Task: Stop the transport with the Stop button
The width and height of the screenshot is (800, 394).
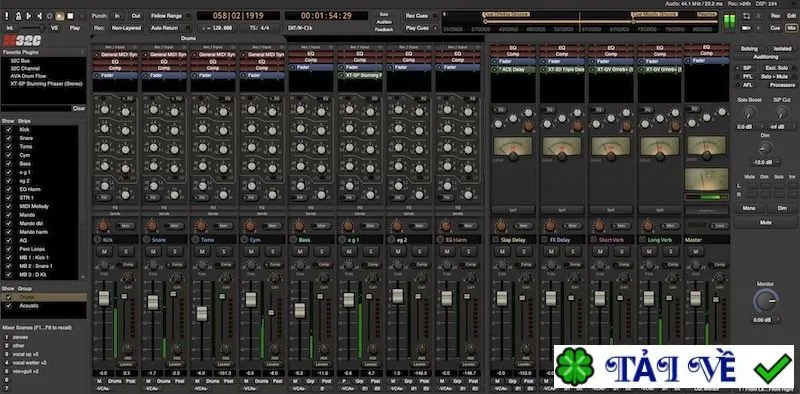Action: click(70, 16)
